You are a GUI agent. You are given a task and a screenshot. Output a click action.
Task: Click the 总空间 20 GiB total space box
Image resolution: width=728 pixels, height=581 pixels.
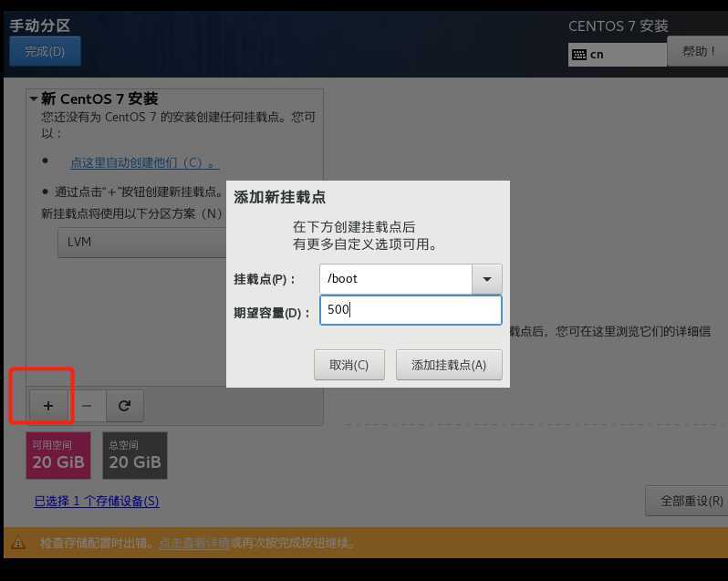click(x=135, y=455)
